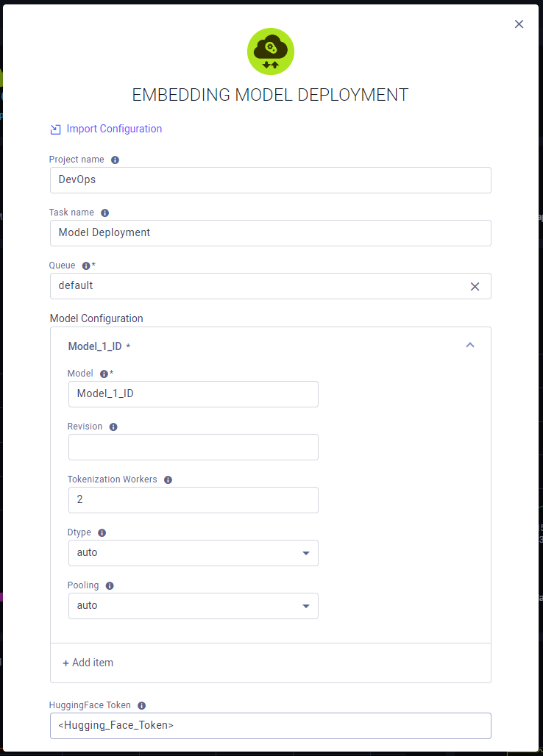Screen dimensions: 543x756
Task: Select the HuggingFace Token text field
Action: pos(270,726)
